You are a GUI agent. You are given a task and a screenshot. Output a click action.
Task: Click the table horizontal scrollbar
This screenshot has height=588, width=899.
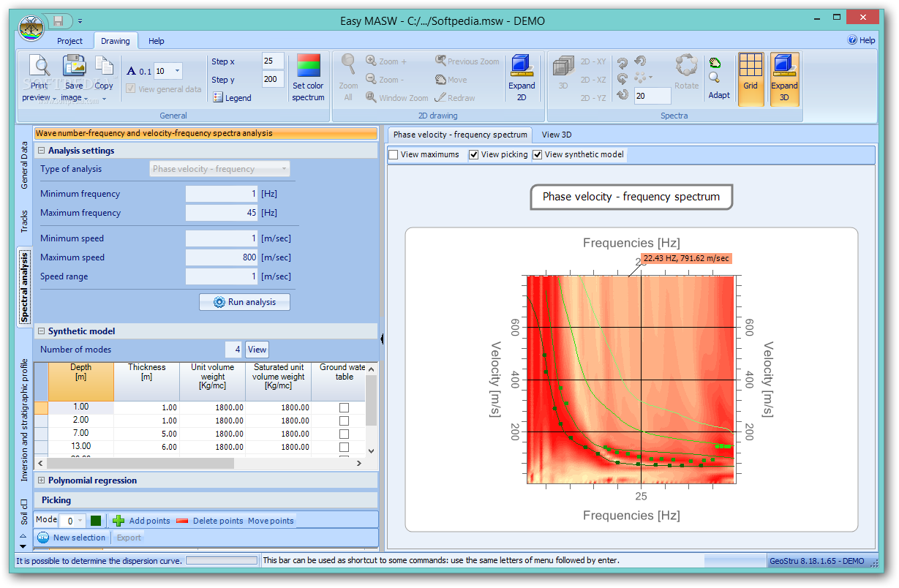tap(140, 464)
